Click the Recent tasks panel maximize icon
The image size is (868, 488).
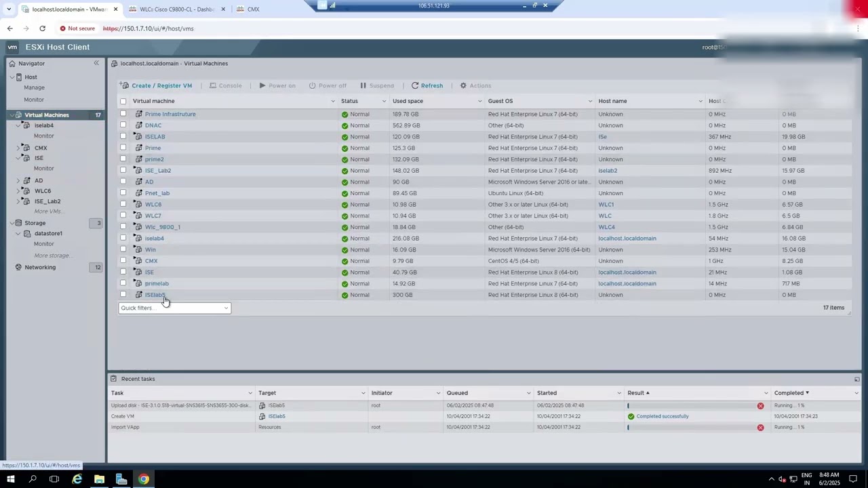click(x=856, y=379)
